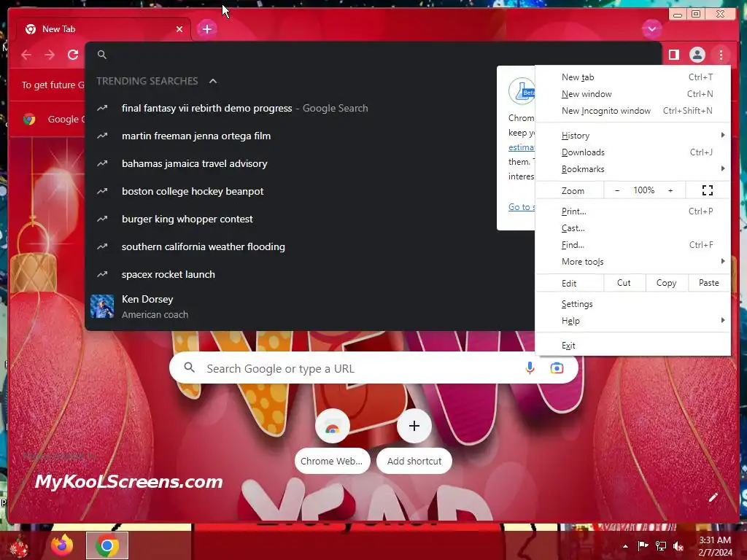The height and width of the screenshot is (560, 747).
Task: Click the 'Go to' link in popup
Action: pyautogui.click(x=521, y=206)
